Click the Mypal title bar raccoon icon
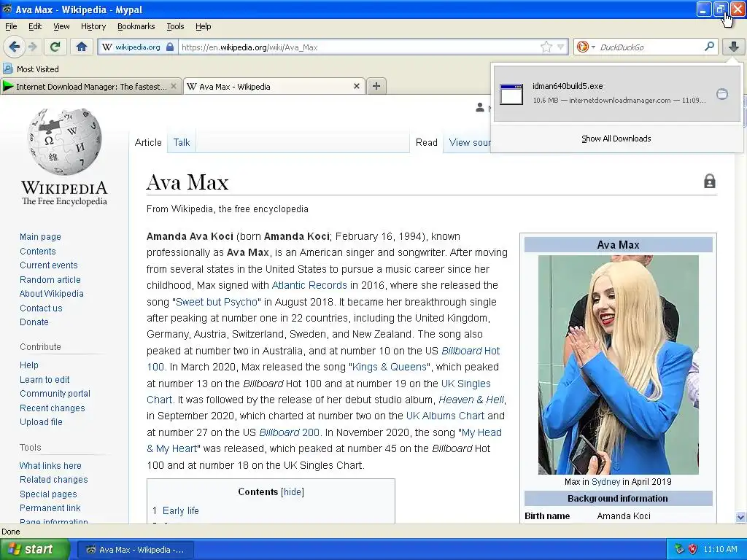The image size is (747, 560). pyautogui.click(x=7, y=9)
